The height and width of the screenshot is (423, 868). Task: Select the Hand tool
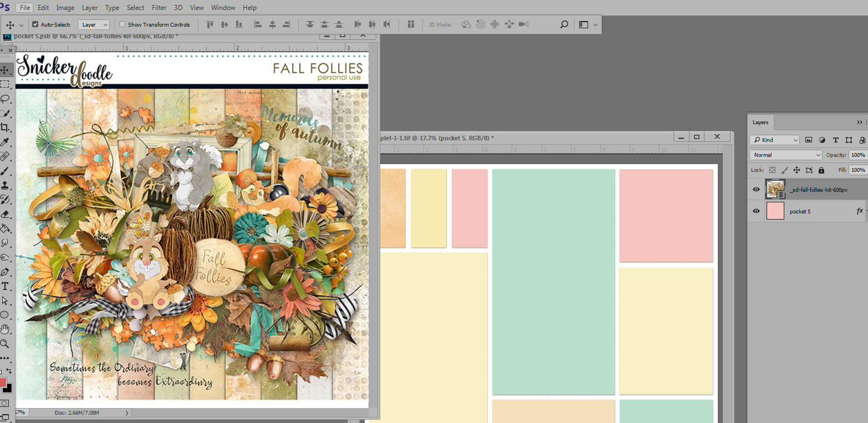pos(5,329)
